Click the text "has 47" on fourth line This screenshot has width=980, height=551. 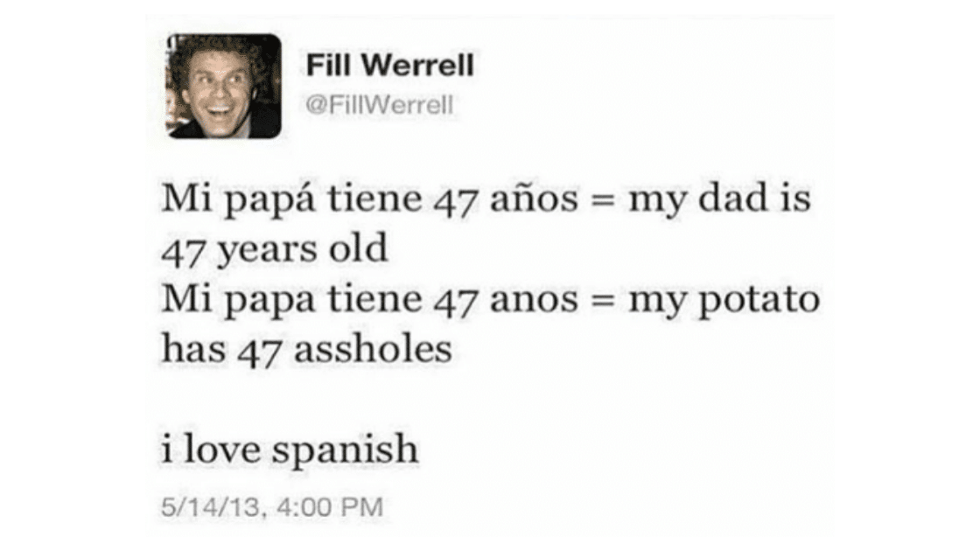pos(220,349)
